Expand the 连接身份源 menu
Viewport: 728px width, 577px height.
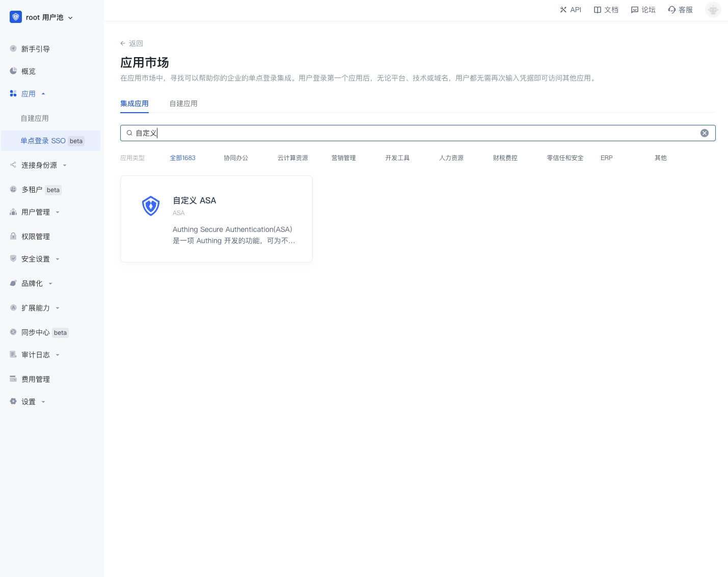(x=39, y=165)
